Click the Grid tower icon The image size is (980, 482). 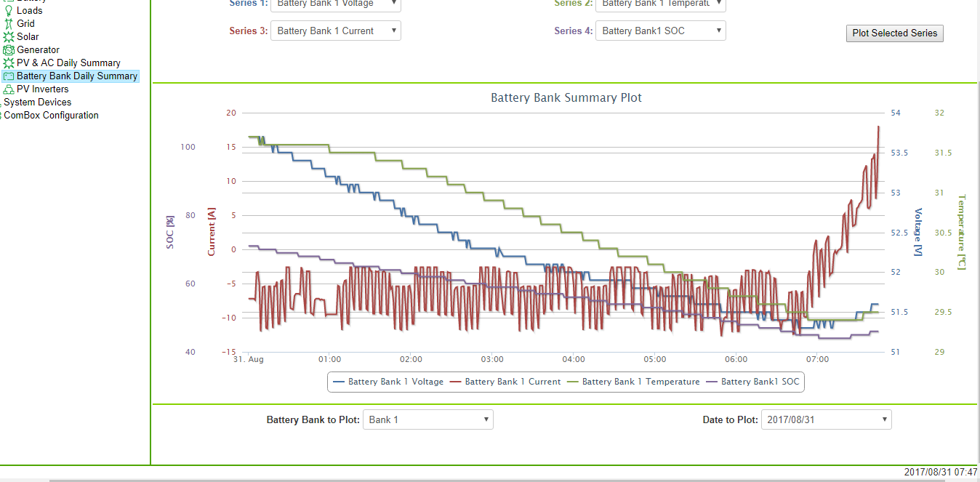9,24
